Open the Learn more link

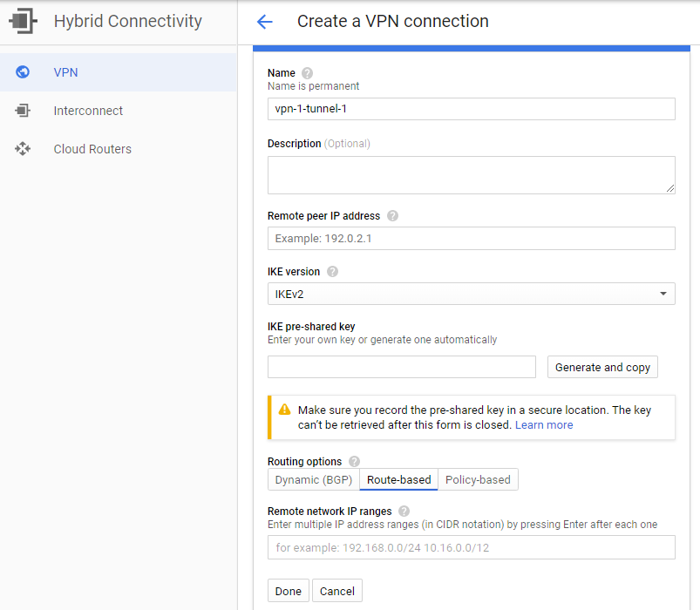544,425
